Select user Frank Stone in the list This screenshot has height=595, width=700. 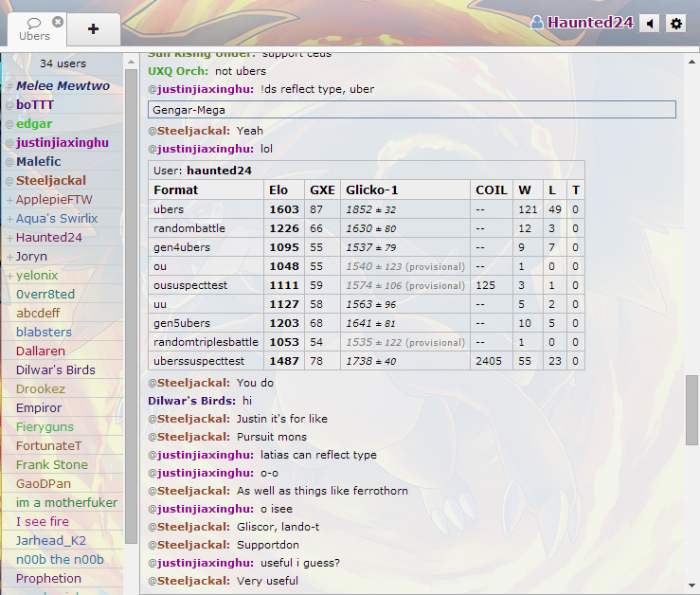tap(51, 465)
